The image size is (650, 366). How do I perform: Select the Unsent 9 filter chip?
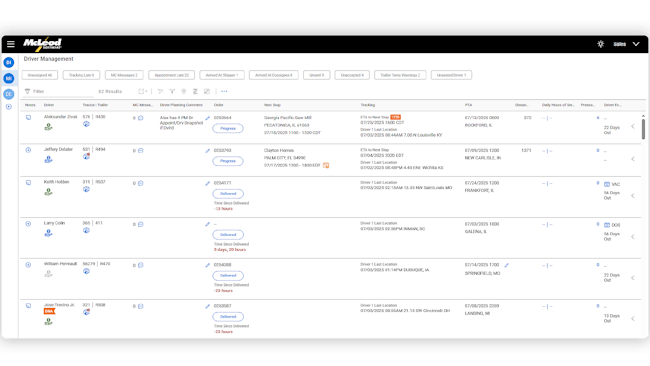coord(317,75)
